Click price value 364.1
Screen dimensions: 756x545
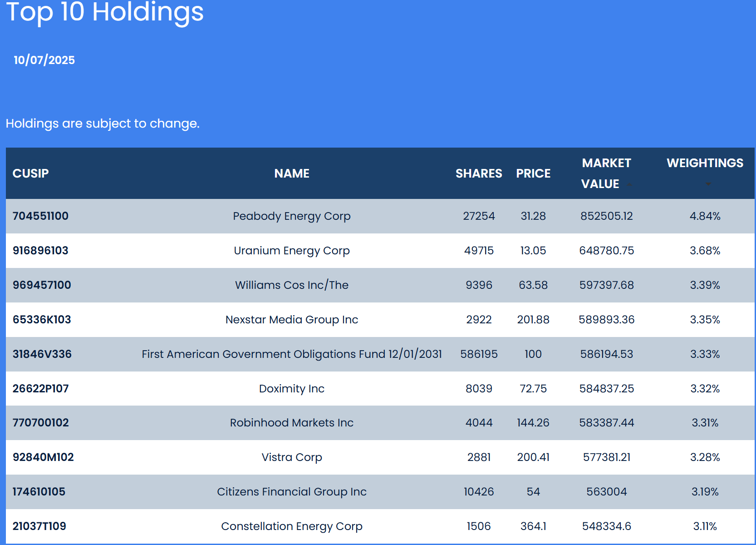pos(533,526)
